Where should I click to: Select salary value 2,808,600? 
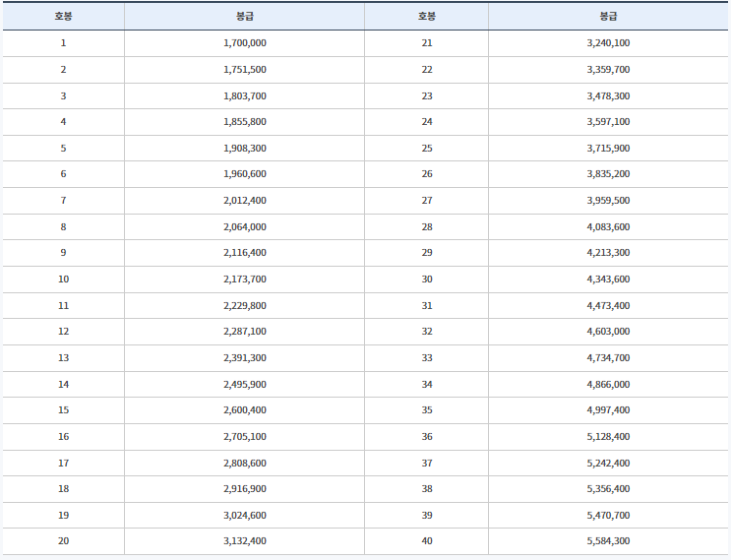245,464
